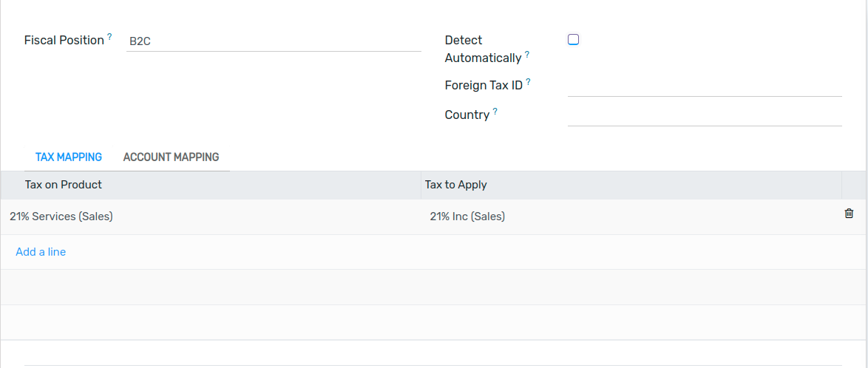This screenshot has width=868, height=368.
Task: Open Fiscal Position help tooltip icon
Action: pyautogui.click(x=109, y=37)
